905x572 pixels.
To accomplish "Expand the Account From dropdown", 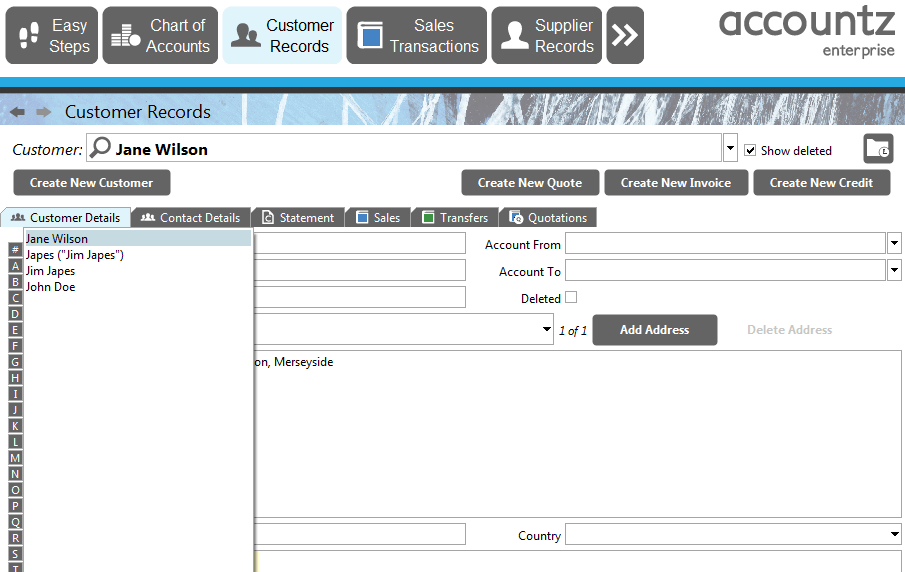I will pyautogui.click(x=894, y=243).
